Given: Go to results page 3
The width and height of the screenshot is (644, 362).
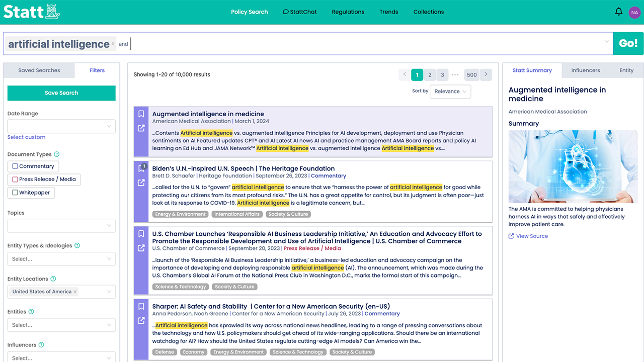Looking at the screenshot, I should tap(442, 75).
